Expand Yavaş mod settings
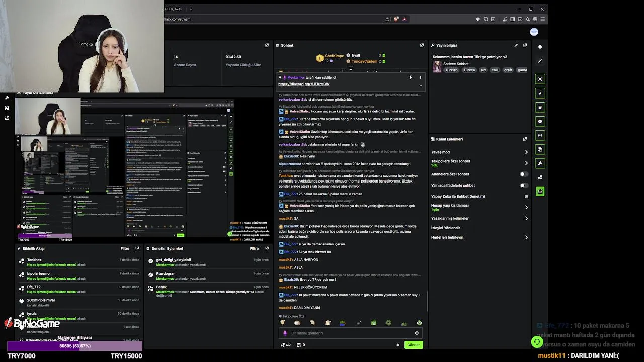The height and width of the screenshot is (362, 644). click(526, 152)
